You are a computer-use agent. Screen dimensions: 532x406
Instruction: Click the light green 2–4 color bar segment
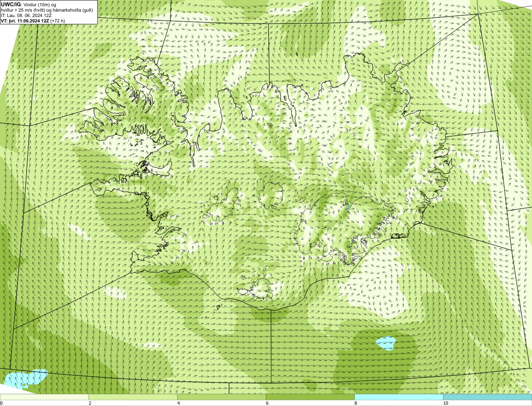tap(133, 397)
